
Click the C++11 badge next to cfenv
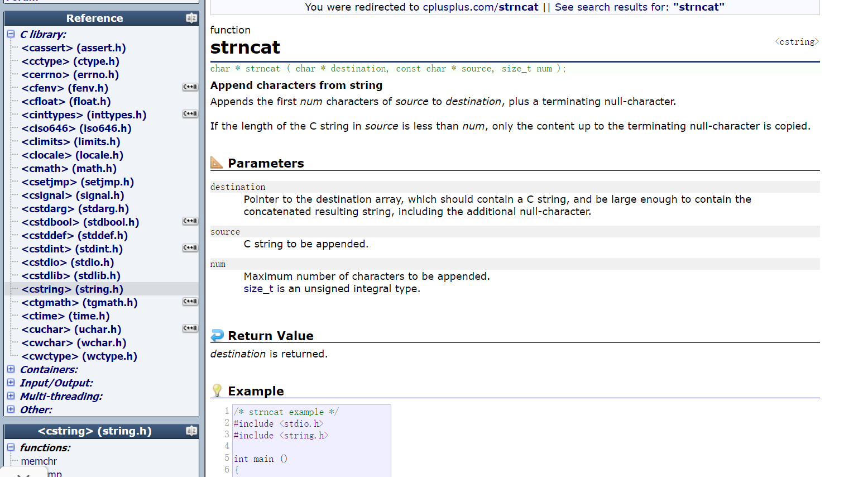190,87
